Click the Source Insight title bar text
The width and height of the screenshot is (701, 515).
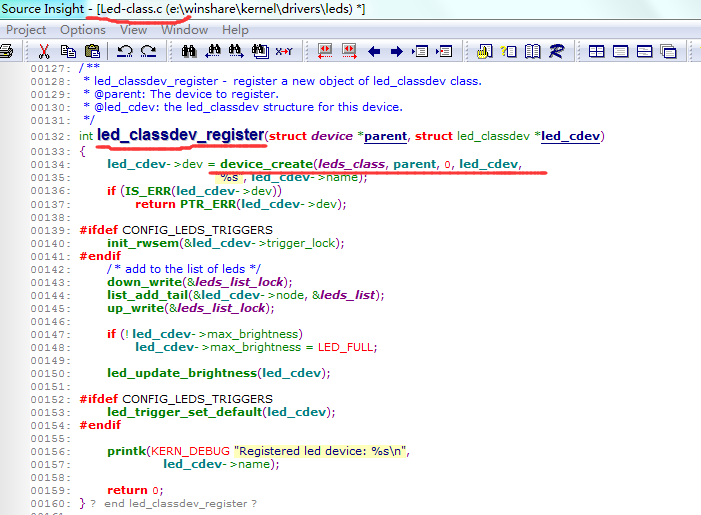coord(183,8)
